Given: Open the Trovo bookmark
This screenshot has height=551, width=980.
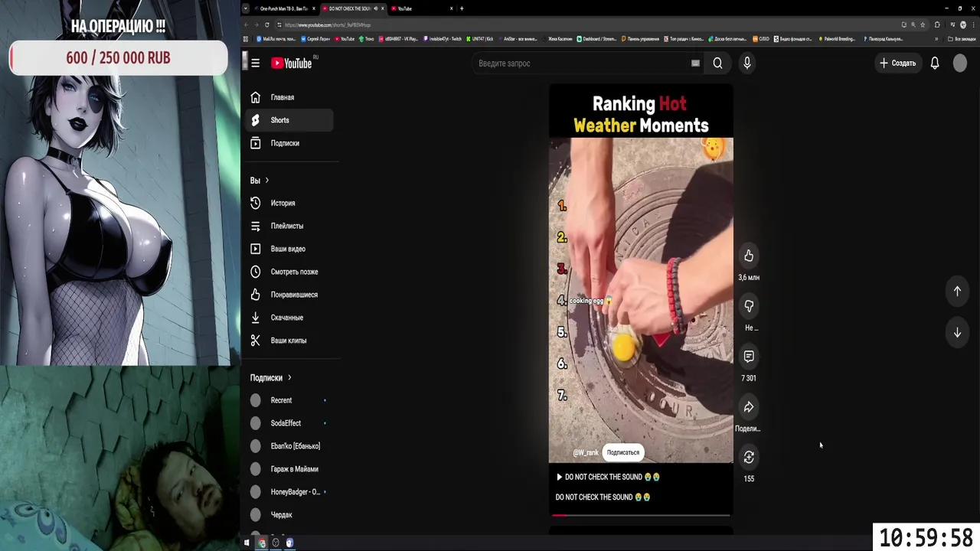Looking at the screenshot, I should pyautogui.click(x=367, y=38).
